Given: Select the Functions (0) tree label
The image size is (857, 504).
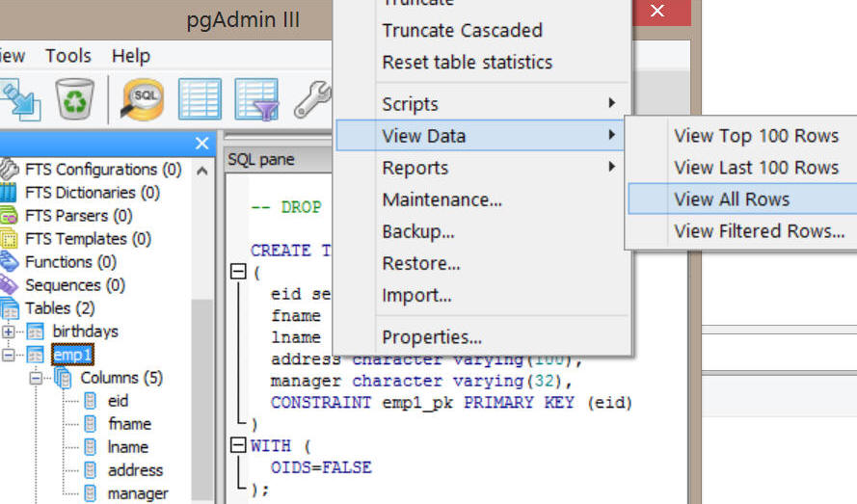Looking at the screenshot, I should (x=71, y=262).
